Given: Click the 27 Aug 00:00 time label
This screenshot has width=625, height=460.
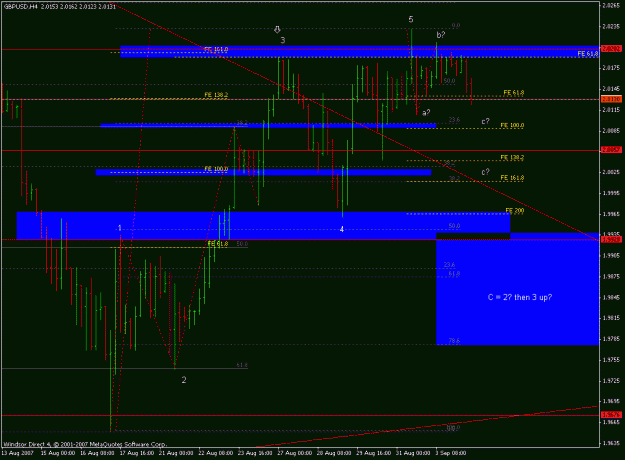Looking at the screenshot, I should coord(295,453).
